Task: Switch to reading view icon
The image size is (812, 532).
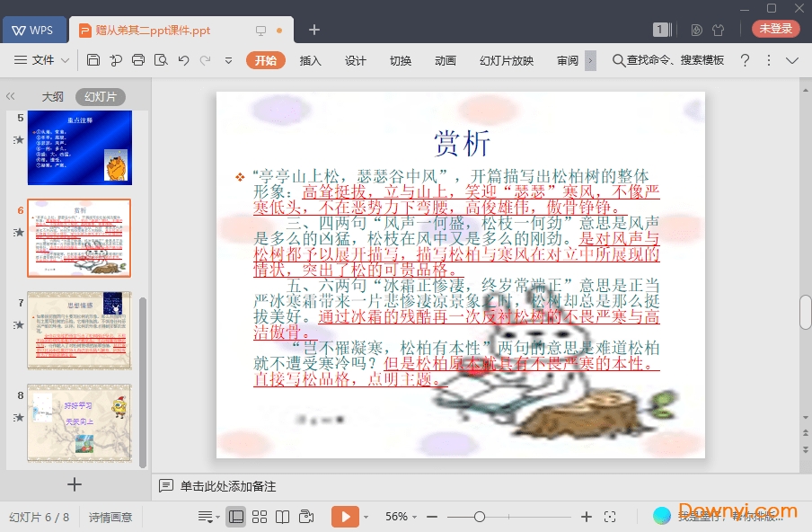Action: tap(283, 517)
